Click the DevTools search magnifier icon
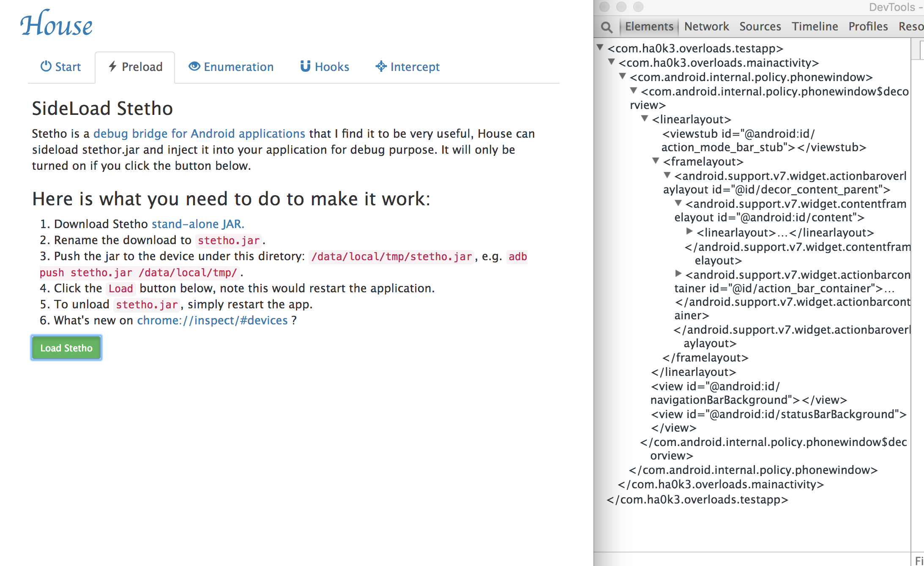 point(607,27)
